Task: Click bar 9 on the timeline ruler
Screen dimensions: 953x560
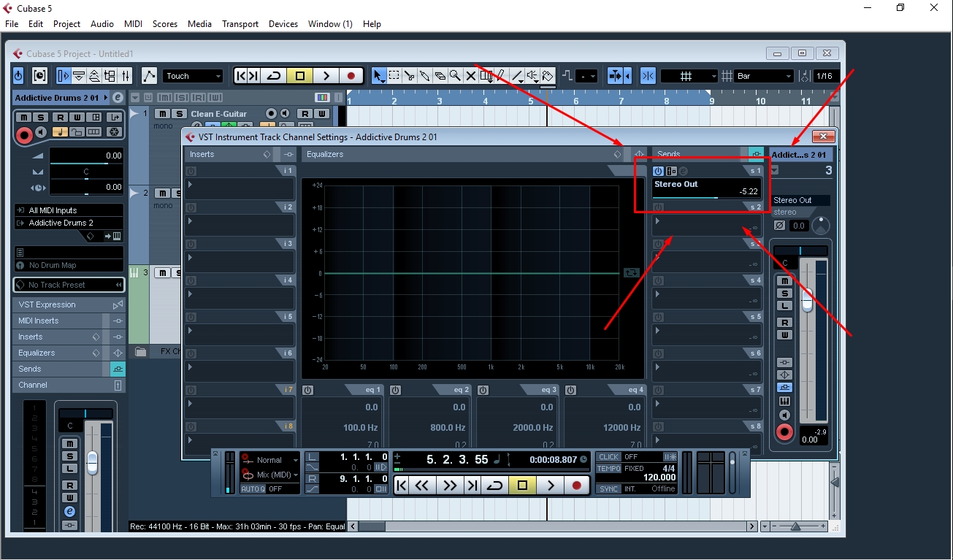Action: [711, 101]
